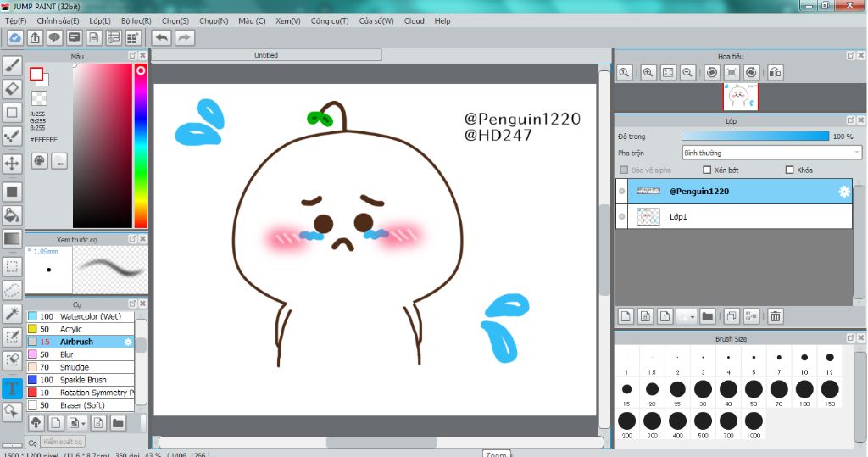Screen dimensions: 868x457
Task: Zoom in using navigator magnifier plus
Action: click(x=648, y=73)
